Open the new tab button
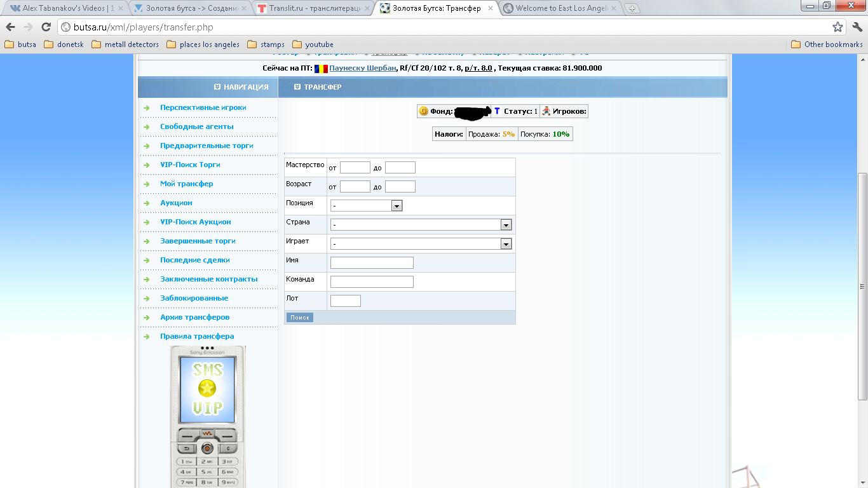This screenshot has height=488, width=868. [632, 9]
